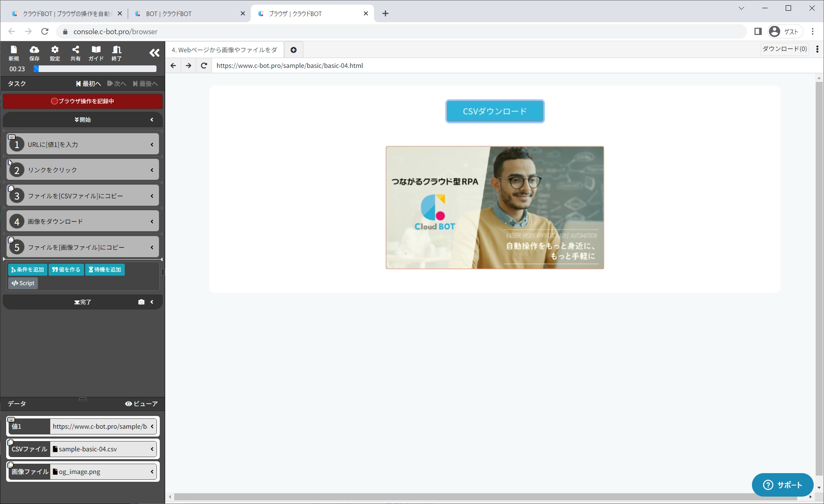Toggle the ブラウザ操作を記録中 recording button
Screen dimensions: 824x504
click(x=83, y=101)
